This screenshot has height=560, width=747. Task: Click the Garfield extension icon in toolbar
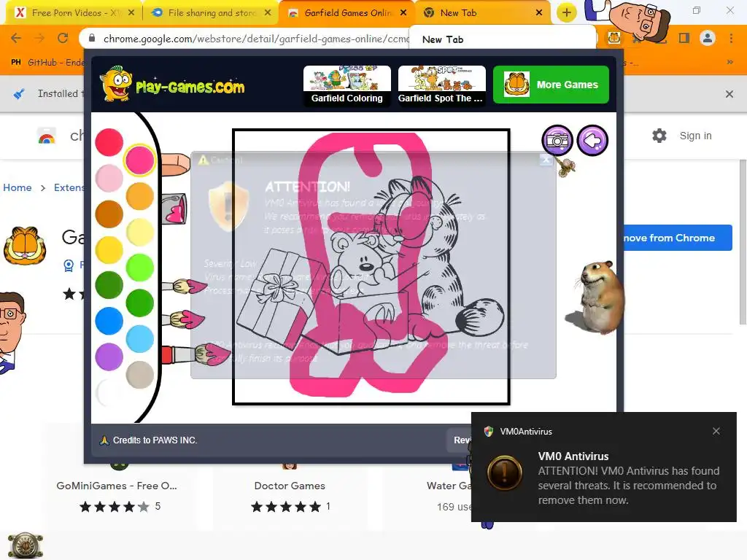point(614,38)
